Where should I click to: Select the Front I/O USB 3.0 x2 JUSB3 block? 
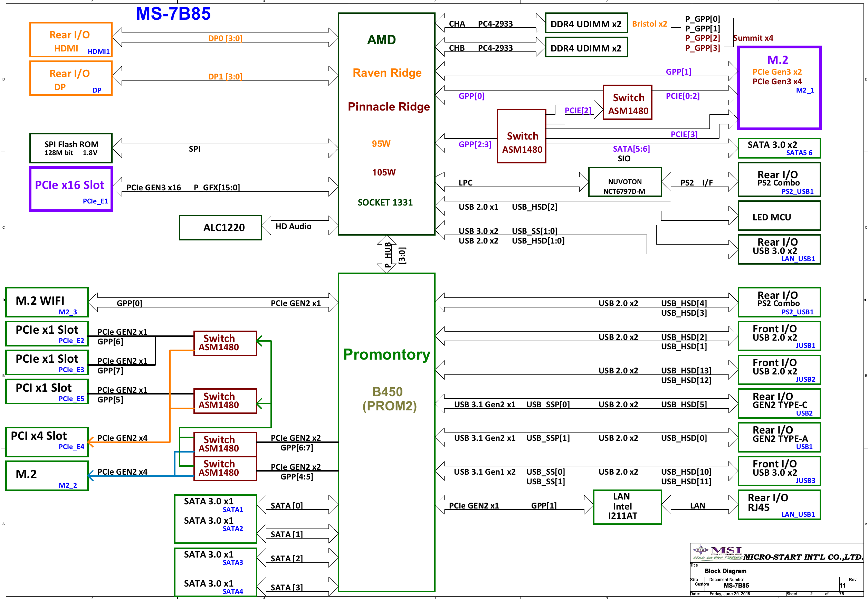point(780,472)
